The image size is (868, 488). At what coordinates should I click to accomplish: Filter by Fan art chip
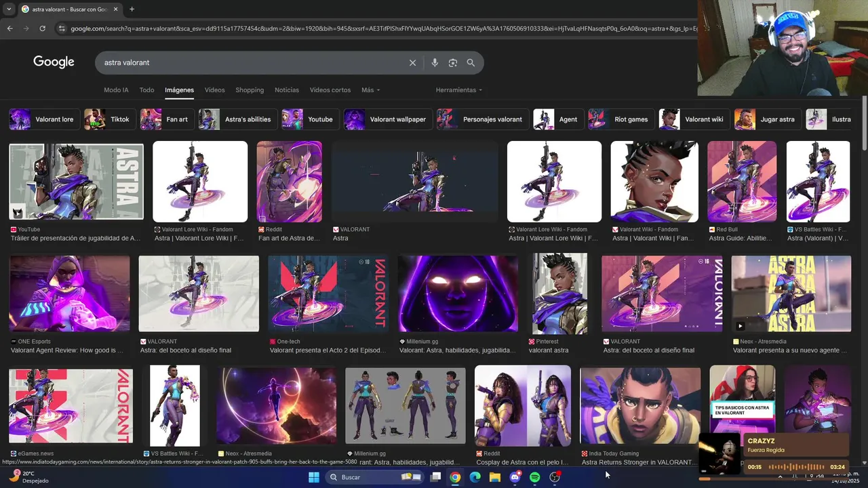tap(167, 119)
